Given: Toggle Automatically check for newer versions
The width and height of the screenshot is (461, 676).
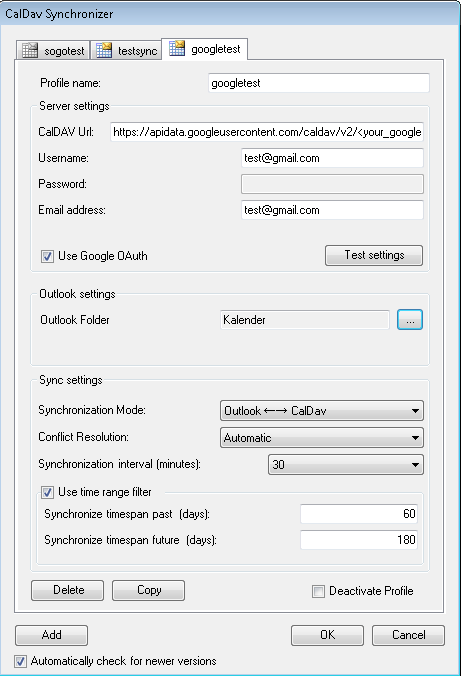Looking at the screenshot, I should pos(20,661).
